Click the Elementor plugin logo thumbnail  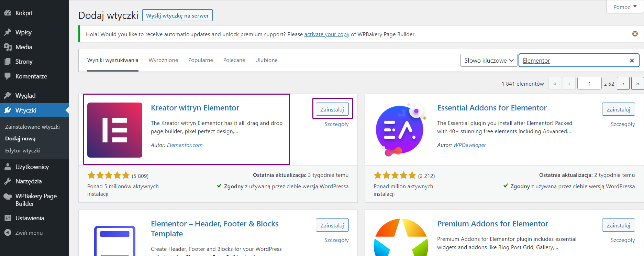point(115,130)
